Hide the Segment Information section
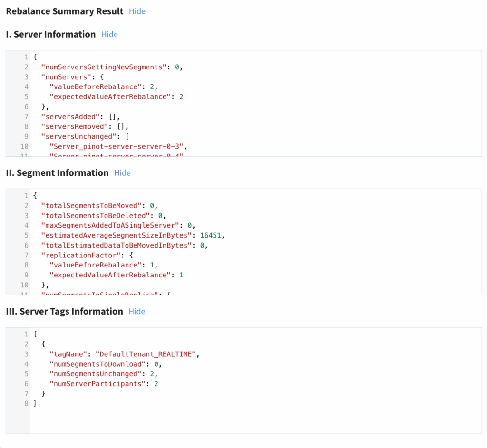Screen dimensions: 487x448 click(x=122, y=173)
